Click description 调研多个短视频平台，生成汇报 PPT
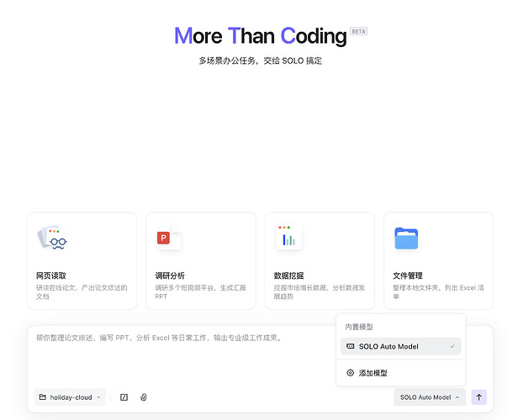This screenshot has height=420, width=513. (x=200, y=291)
